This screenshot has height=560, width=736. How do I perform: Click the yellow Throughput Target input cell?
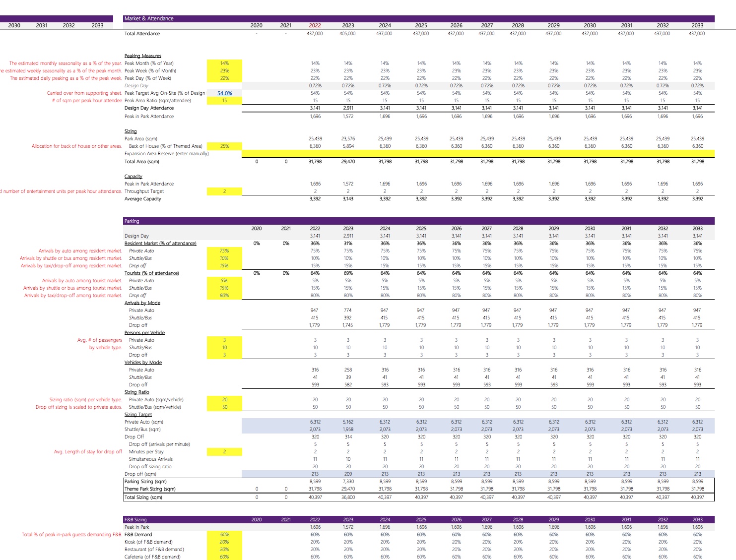[x=224, y=191]
